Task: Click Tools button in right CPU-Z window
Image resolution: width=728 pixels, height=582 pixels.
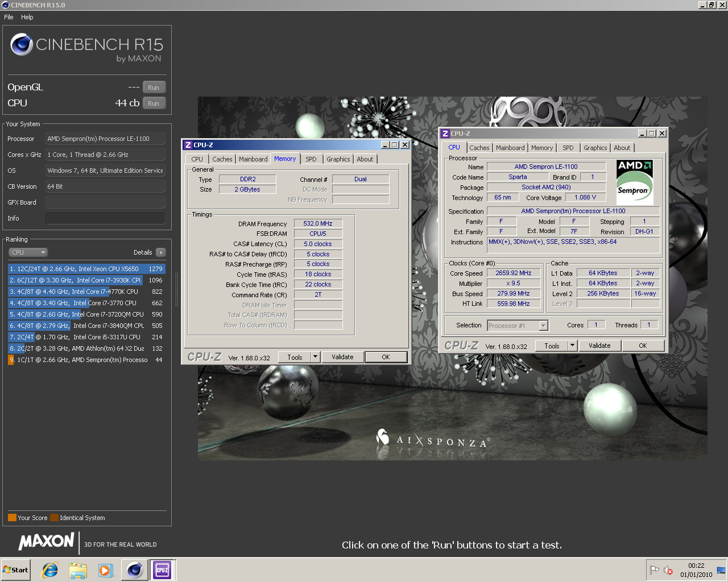Action: tap(552, 346)
